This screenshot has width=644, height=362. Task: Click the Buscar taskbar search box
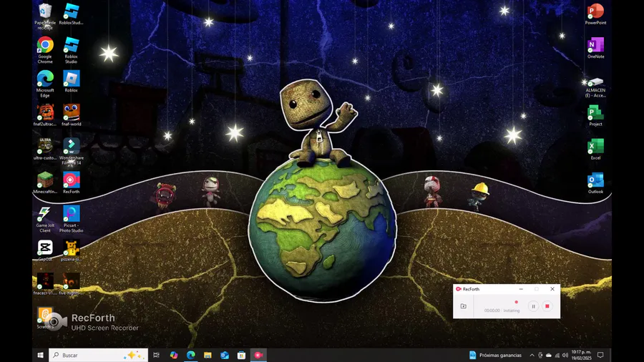pos(98,355)
